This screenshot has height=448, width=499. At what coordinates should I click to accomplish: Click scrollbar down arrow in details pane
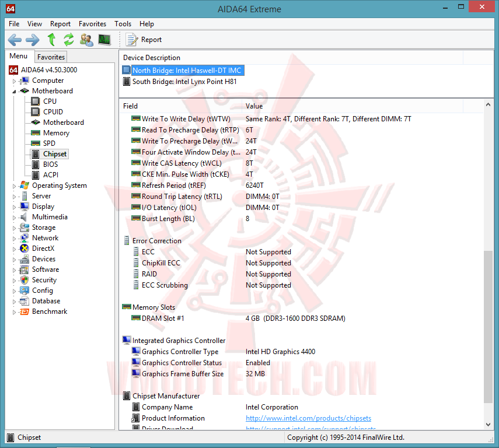(x=488, y=425)
